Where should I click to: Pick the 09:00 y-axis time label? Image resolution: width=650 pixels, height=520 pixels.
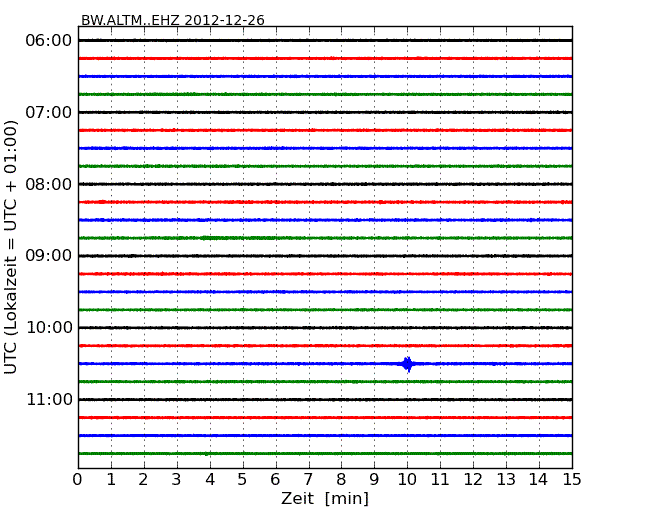tap(49, 256)
